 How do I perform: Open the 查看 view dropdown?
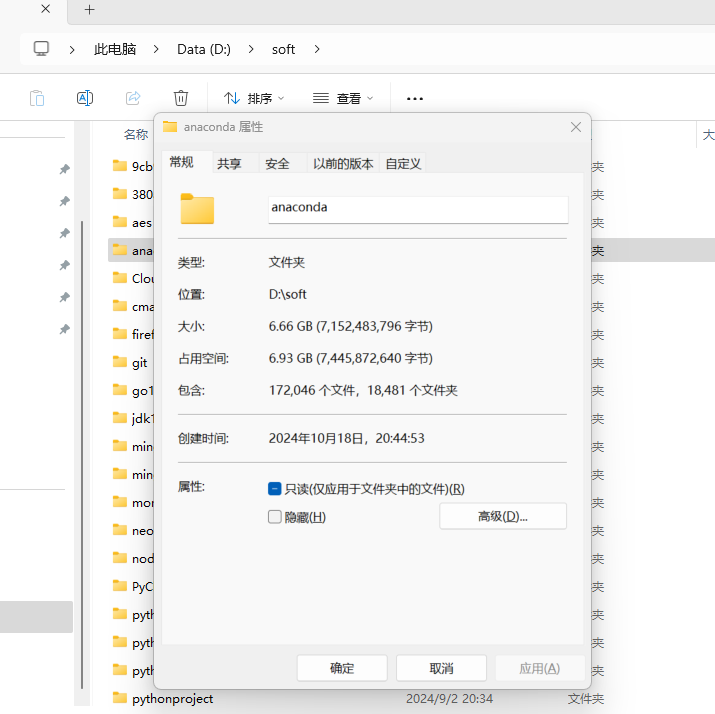point(343,98)
